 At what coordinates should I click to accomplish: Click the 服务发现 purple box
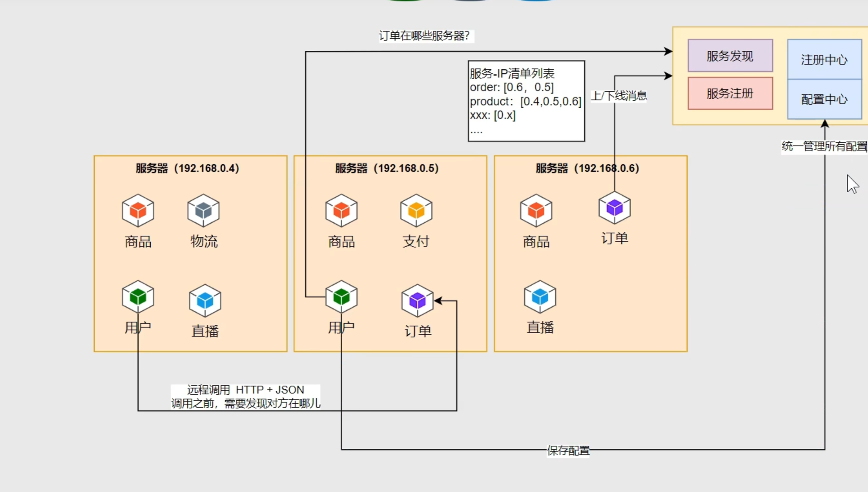[730, 56]
